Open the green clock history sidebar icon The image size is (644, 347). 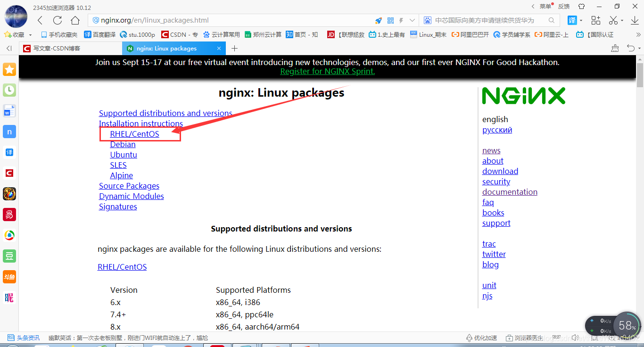coord(9,90)
